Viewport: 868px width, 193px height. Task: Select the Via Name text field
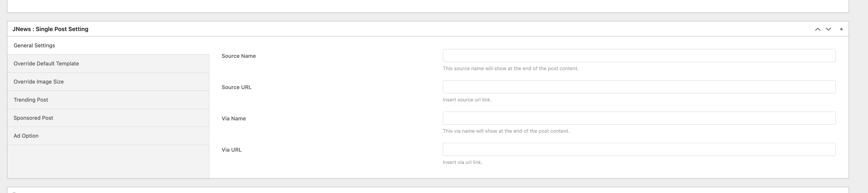pos(639,118)
